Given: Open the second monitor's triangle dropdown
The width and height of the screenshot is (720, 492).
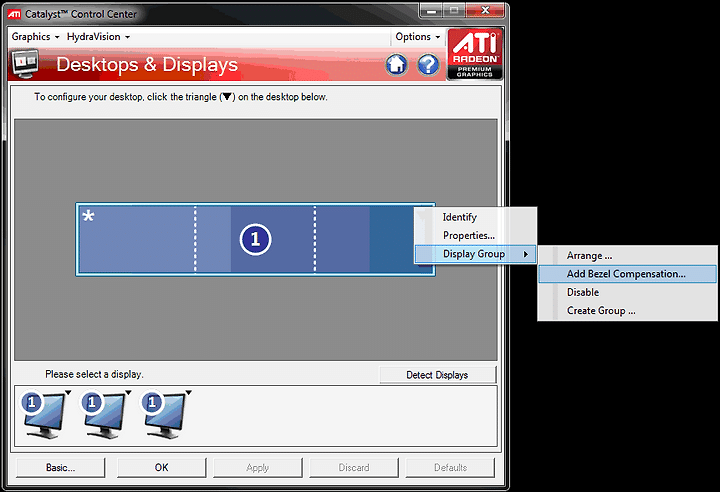Looking at the screenshot, I should (128, 392).
